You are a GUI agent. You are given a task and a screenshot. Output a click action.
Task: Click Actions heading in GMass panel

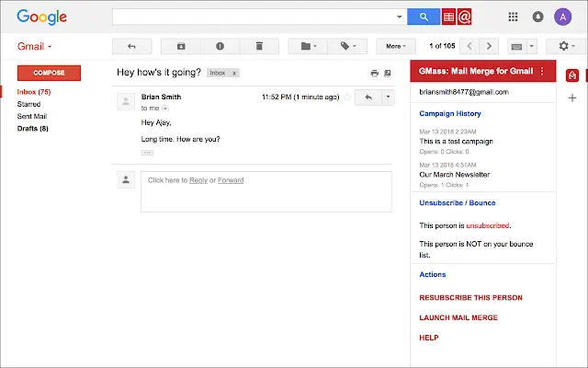[433, 274]
